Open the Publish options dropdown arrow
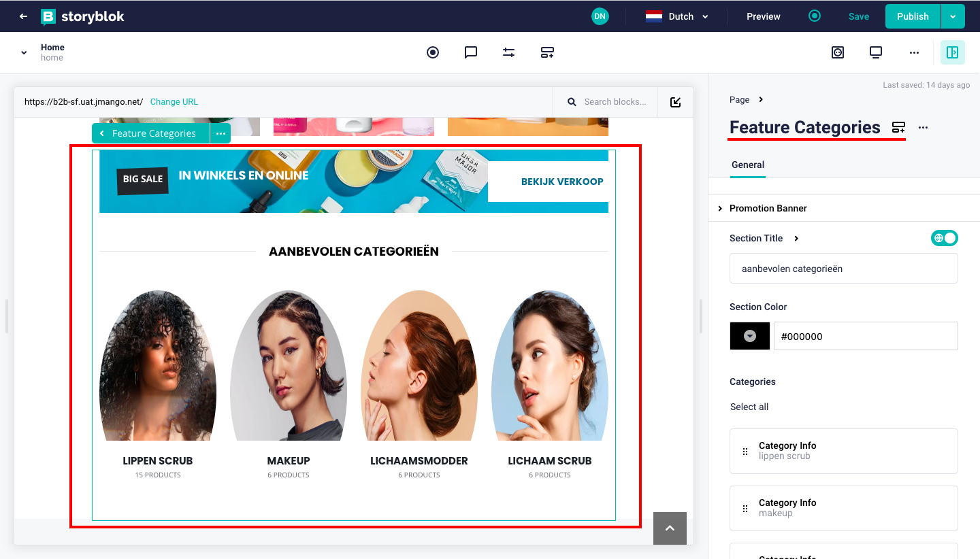Image resolution: width=980 pixels, height=559 pixels. click(x=952, y=16)
